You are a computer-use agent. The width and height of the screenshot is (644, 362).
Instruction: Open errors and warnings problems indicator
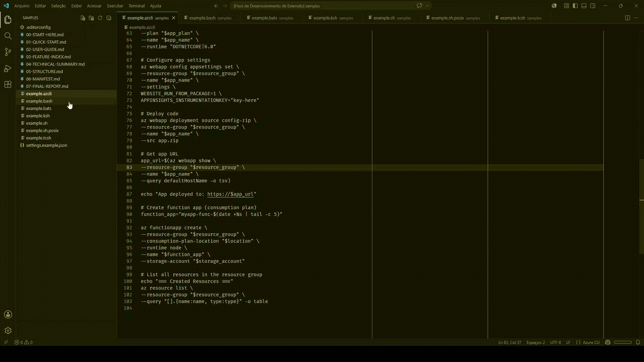(x=23, y=342)
